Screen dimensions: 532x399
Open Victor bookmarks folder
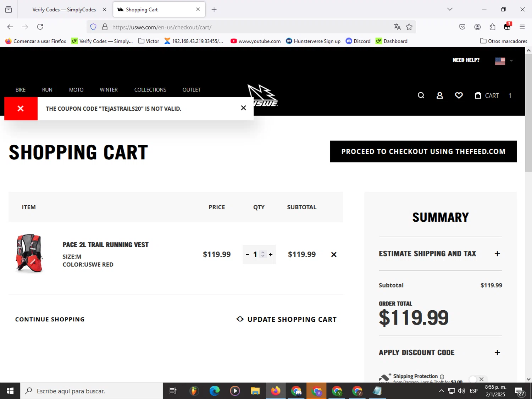148,41
